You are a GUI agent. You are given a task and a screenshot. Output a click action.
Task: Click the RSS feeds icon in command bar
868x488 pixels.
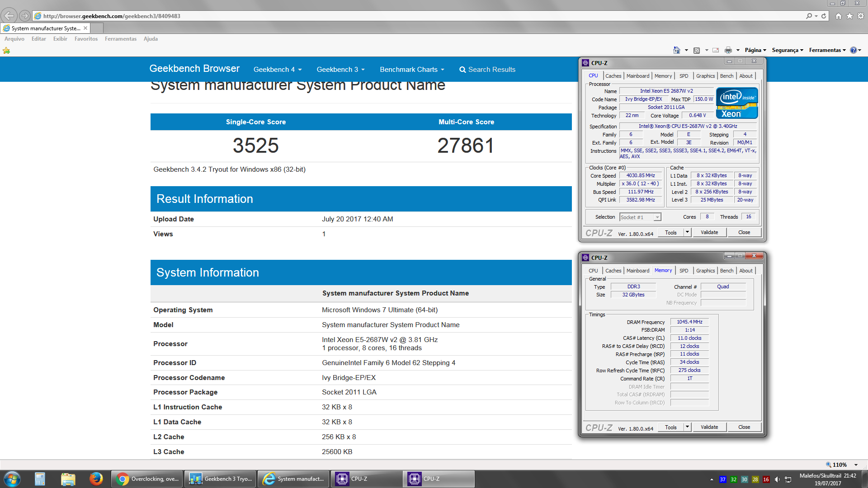pyautogui.click(x=697, y=50)
